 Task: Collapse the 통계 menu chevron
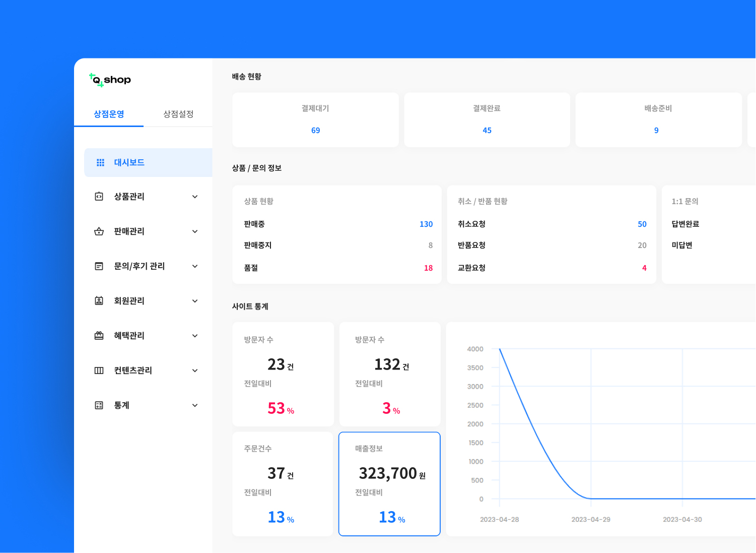tap(194, 405)
